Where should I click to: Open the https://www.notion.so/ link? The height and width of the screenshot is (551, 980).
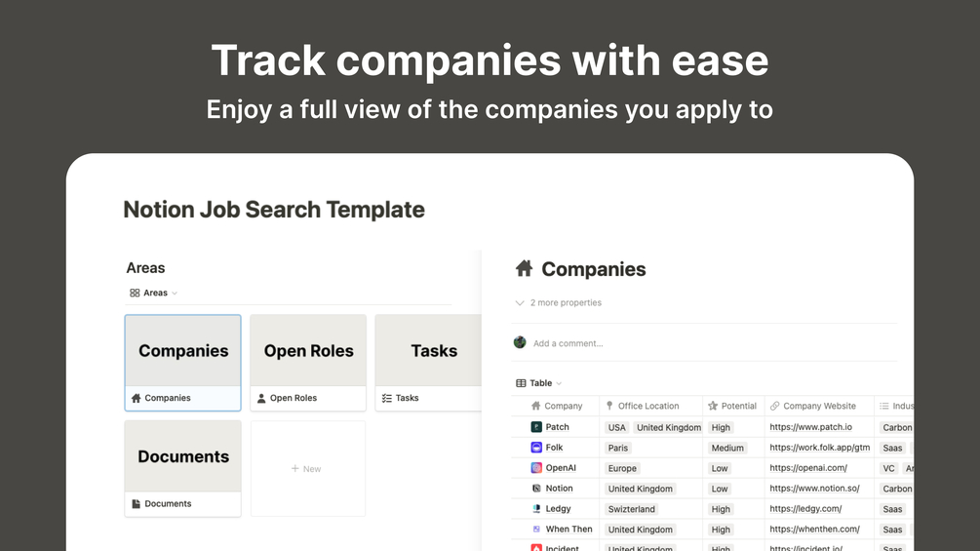point(814,488)
